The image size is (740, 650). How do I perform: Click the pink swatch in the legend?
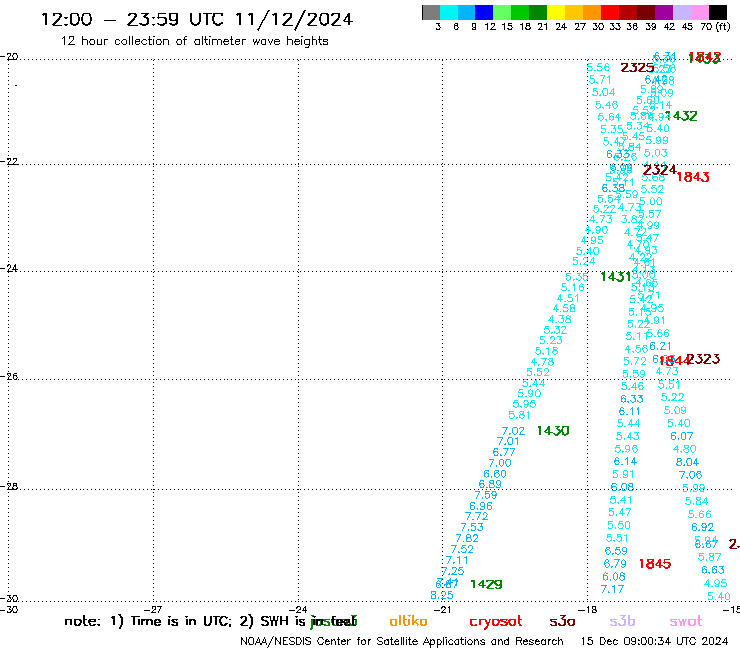(x=699, y=12)
